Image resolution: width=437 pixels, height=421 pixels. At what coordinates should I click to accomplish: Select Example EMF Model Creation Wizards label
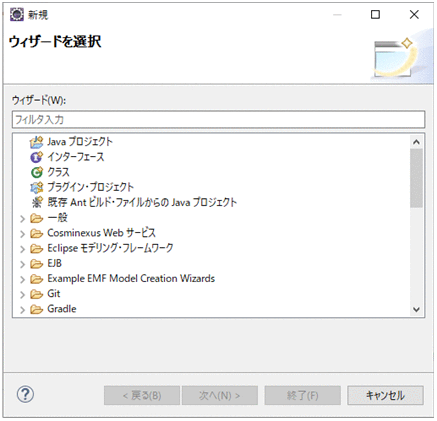pyautogui.click(x=131, y=278)
